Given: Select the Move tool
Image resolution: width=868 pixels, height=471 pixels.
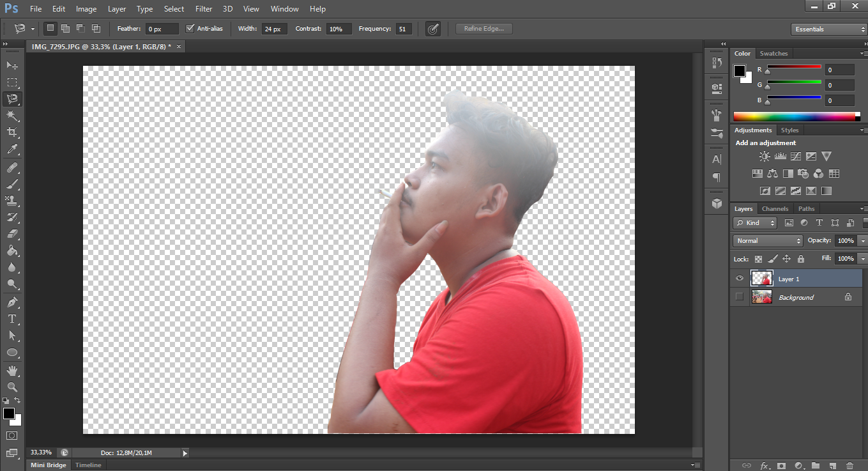Looking at the screenshot, I should tap(12, 65).
